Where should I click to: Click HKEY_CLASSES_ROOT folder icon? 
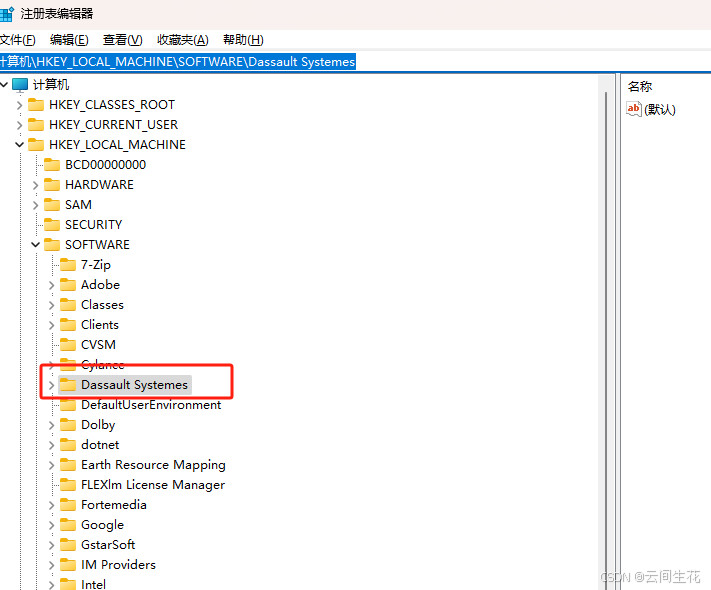[36, 105]
